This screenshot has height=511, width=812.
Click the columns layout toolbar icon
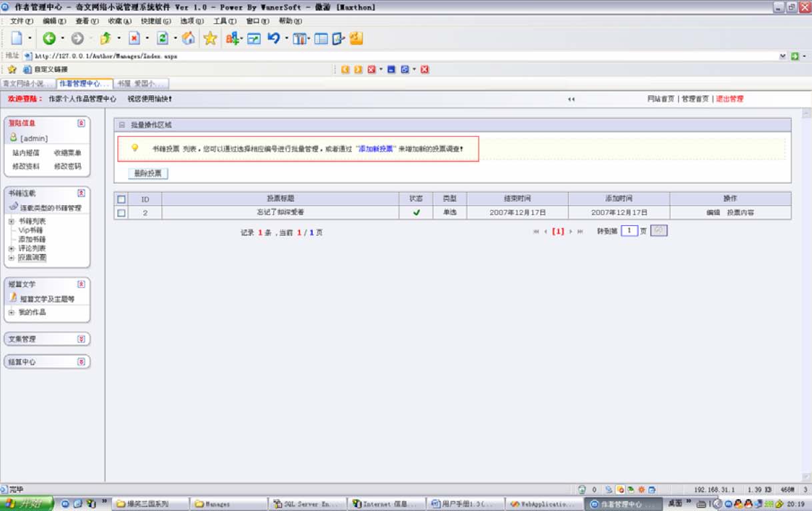(x=299, y=39)
